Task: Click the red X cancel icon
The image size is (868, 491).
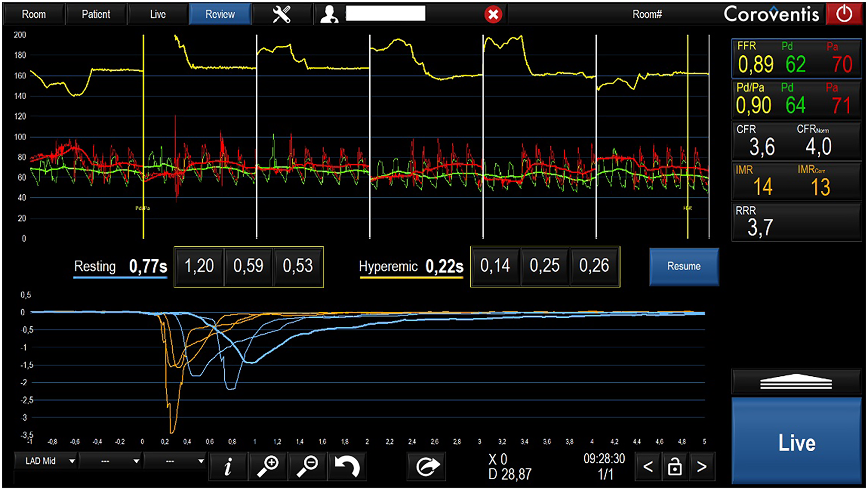Action: (493, 15)
